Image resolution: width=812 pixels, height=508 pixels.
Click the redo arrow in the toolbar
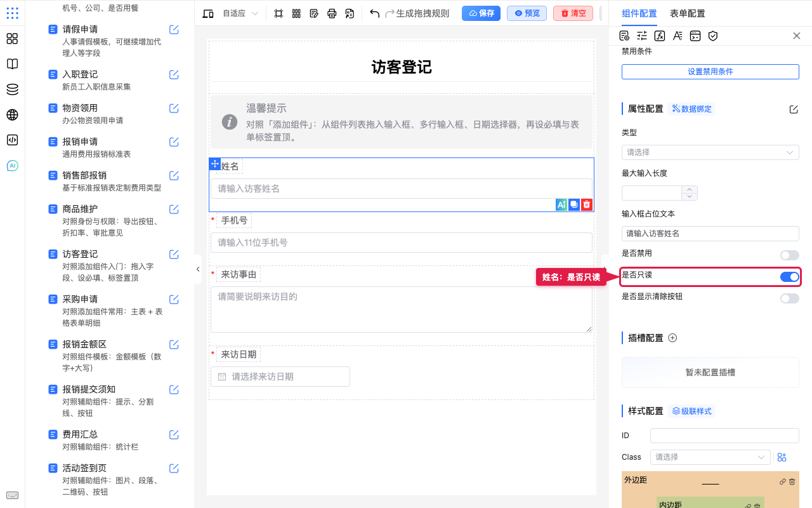[x=390, y=13]
